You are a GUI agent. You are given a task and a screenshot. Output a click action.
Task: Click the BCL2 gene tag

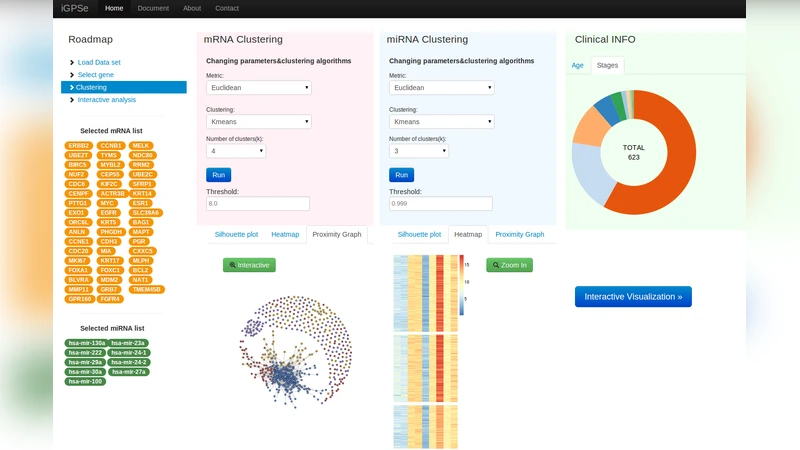click(140, 270)
